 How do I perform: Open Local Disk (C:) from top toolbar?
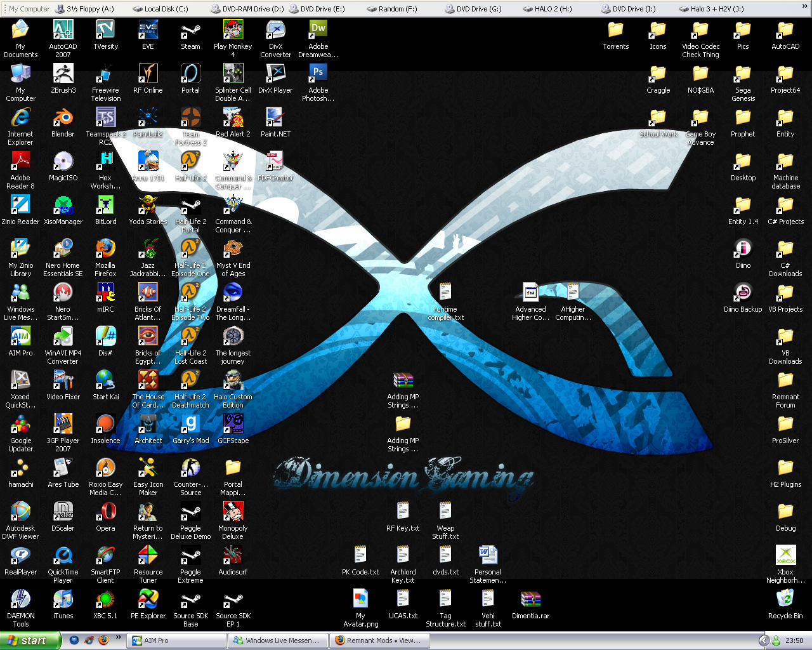pos(161,9)
